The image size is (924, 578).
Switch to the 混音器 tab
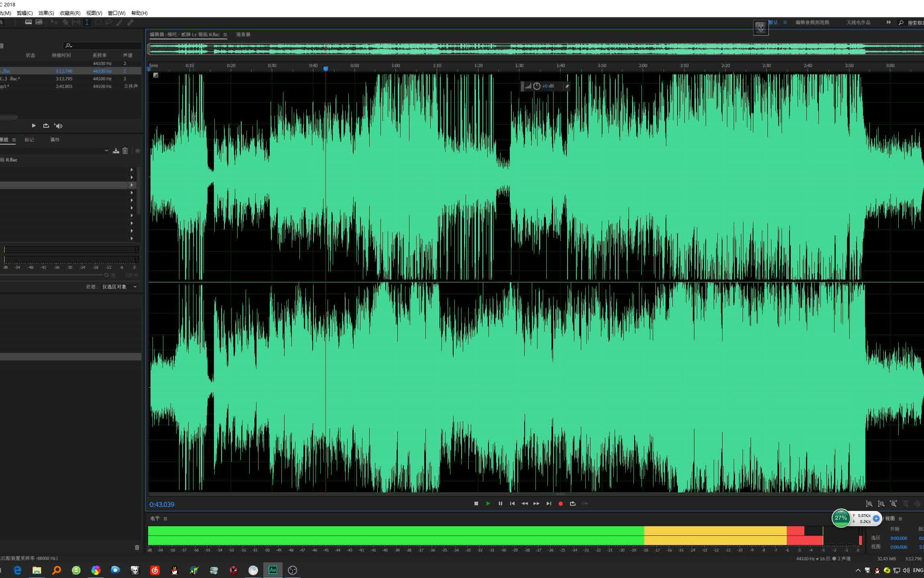point(243,35)
